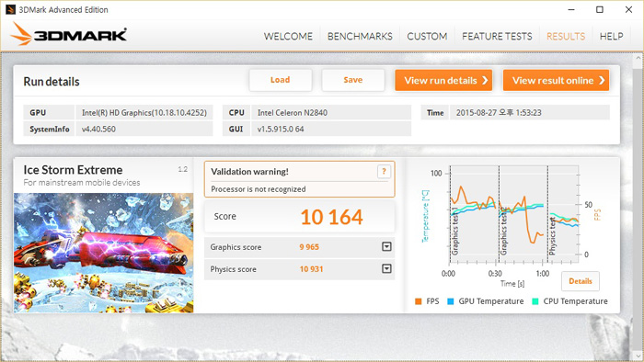Click the GUI version v1.5.915.0 64
This screenshot has height=362, width=644.
281,130
